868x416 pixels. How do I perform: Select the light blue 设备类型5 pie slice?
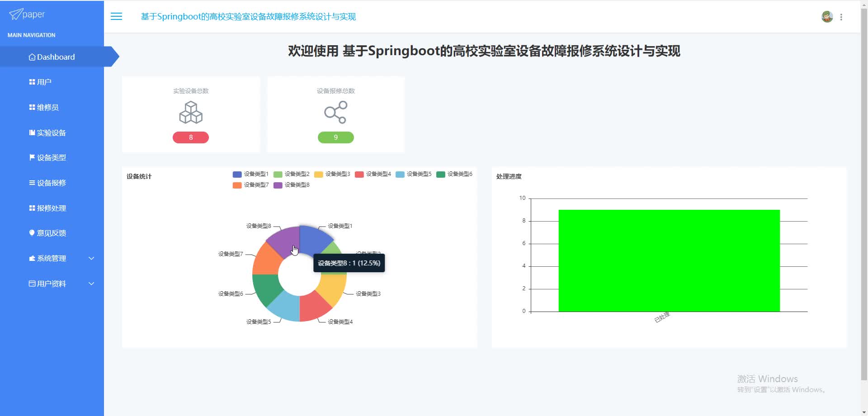click(285, 308)
